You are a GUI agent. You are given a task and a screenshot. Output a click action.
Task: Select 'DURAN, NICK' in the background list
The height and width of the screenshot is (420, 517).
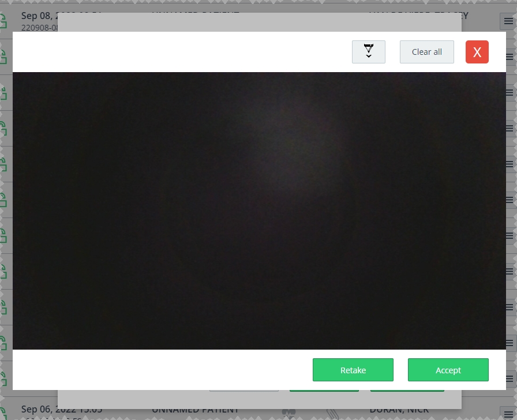[x=399, y=410]
